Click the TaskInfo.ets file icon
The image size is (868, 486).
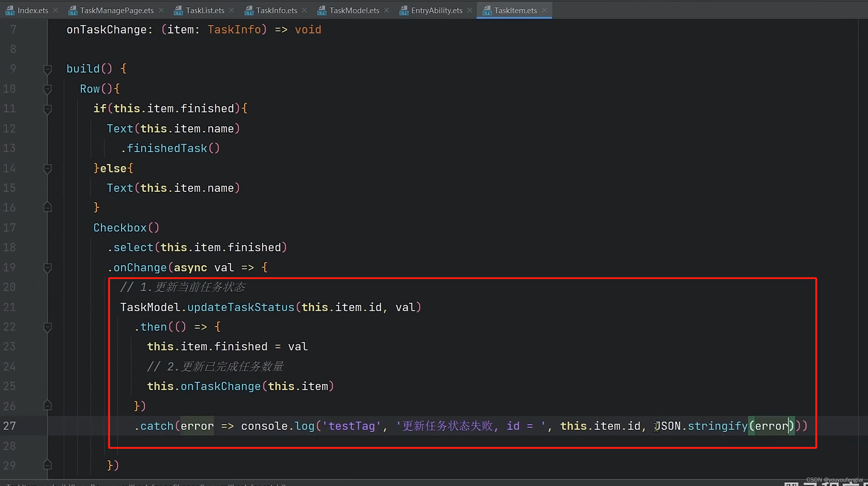[249, 11]
